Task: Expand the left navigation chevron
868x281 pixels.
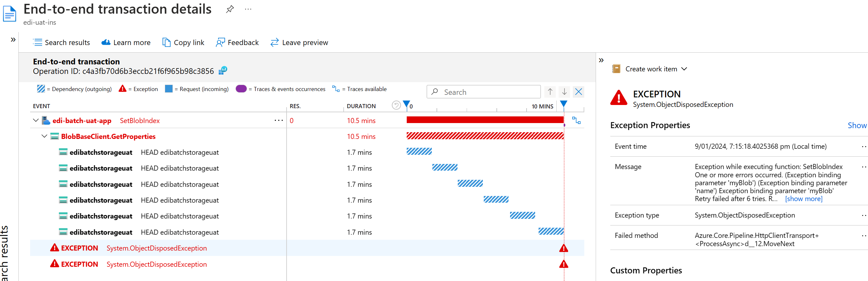Action: click(13, 40)
